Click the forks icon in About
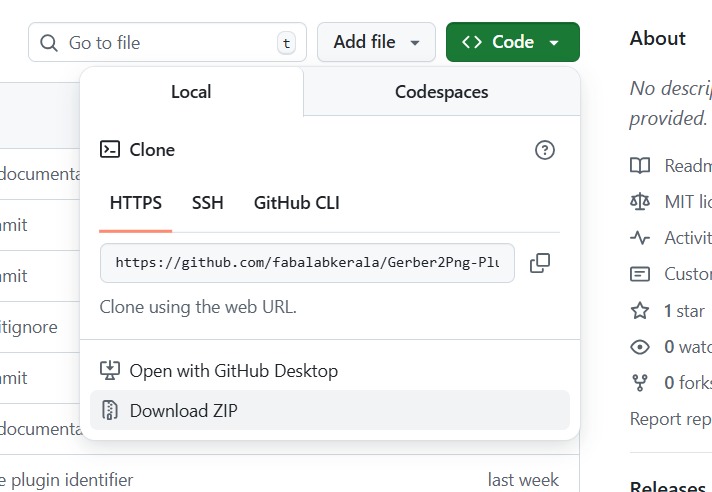Screen dimensions: 712x492 [640, 382]
